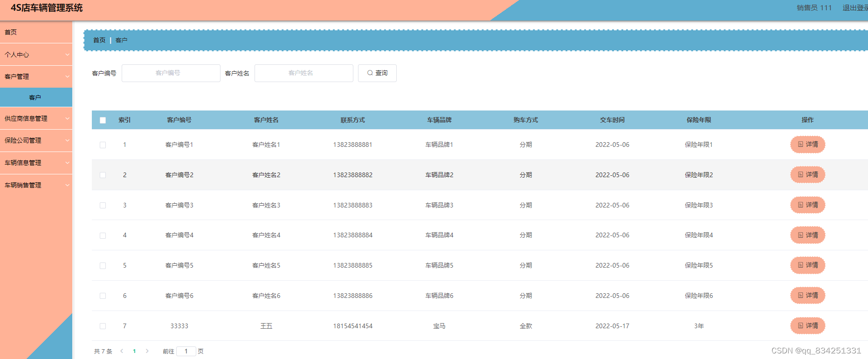The width and height of the screenshot is (868, 359).
Task: Focus the 客户编号 search input
Action: (x=171, y=73)
